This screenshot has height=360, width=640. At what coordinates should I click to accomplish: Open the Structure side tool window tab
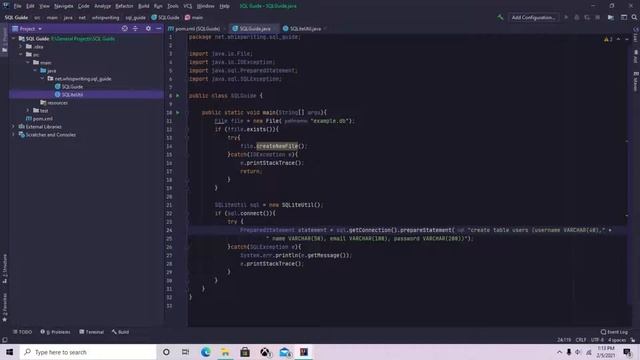[4, 268]
